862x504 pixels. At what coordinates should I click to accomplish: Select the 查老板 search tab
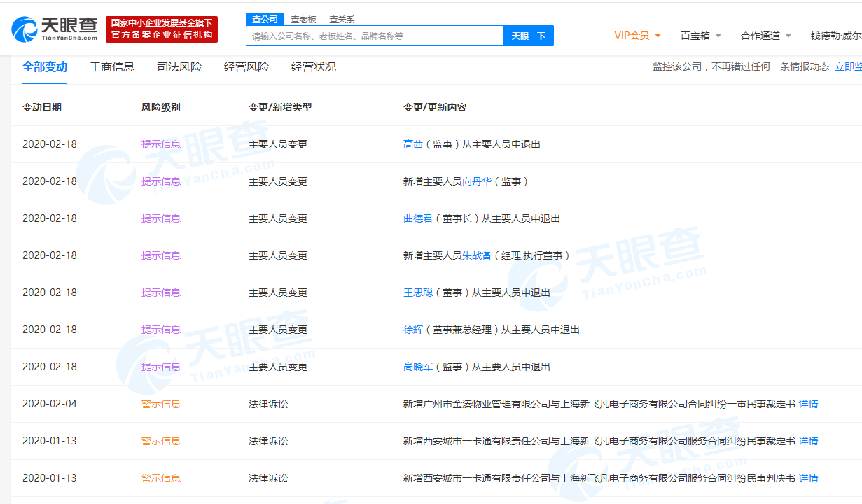[x=303, y=20]
